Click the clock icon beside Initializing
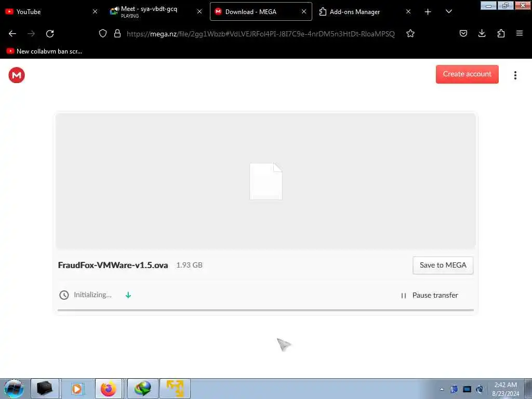Image resolution: width=532 pixels, height=399 pixels. (x=64, y=295)
